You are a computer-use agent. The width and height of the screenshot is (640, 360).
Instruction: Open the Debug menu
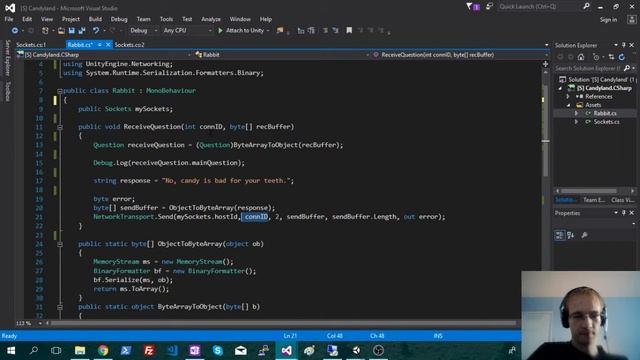pyautogui.click(x=119, y=19)
